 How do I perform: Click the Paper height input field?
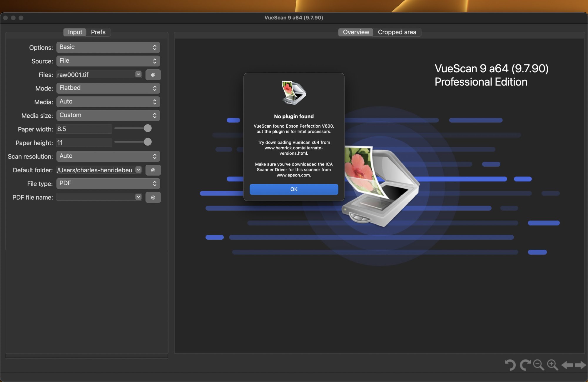[x=84, y=143]
